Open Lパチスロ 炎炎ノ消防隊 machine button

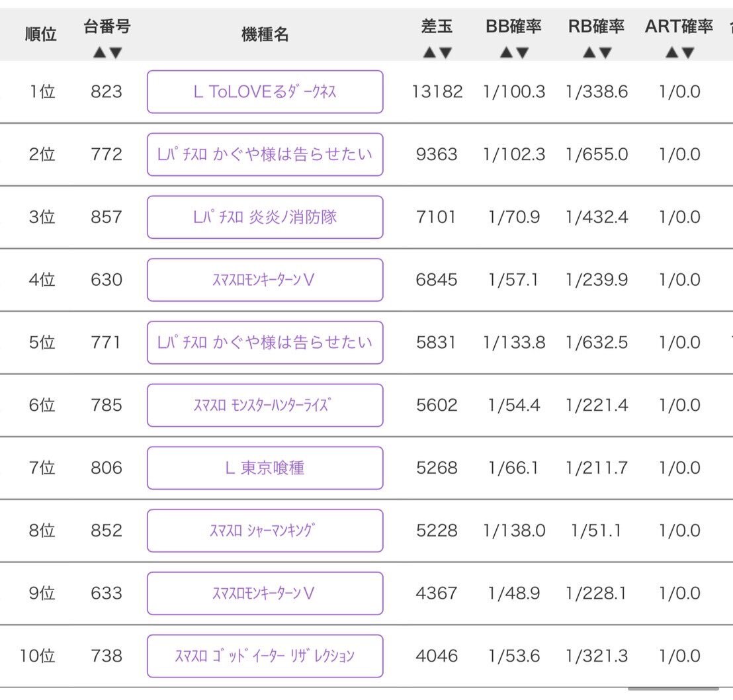265,217
